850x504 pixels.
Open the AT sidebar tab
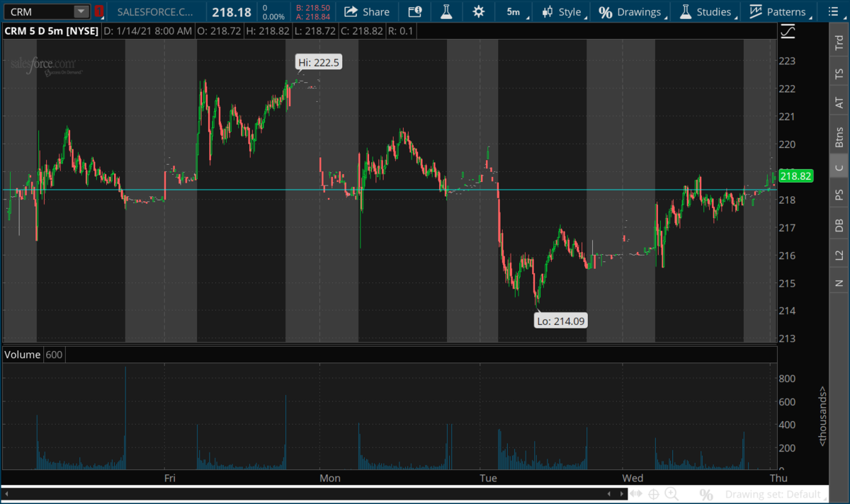(839, 103)
